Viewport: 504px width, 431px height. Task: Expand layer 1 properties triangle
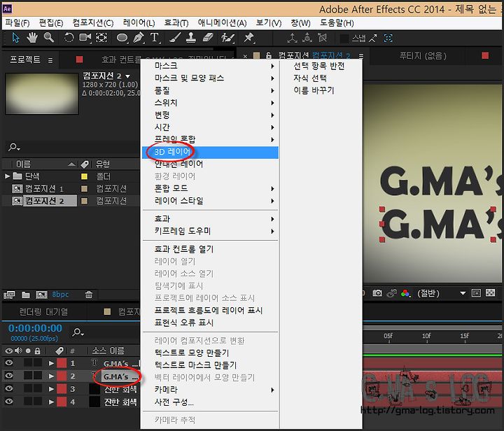[x=51, y=363]
